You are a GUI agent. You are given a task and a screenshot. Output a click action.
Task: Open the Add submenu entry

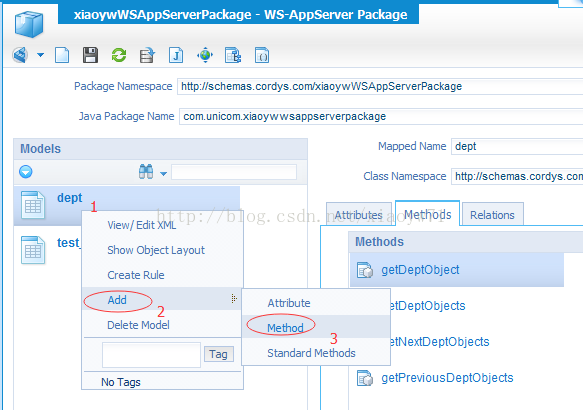[x=117, y=300]
